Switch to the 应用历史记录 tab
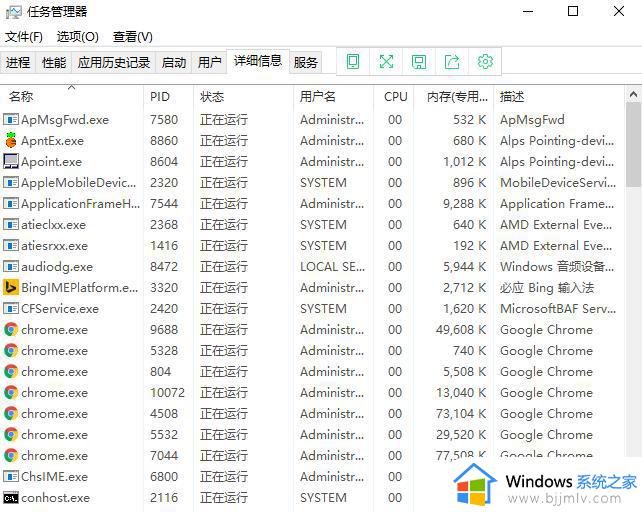Image resolution: width=642 pixels, height=512 pixels. [113, 62]
